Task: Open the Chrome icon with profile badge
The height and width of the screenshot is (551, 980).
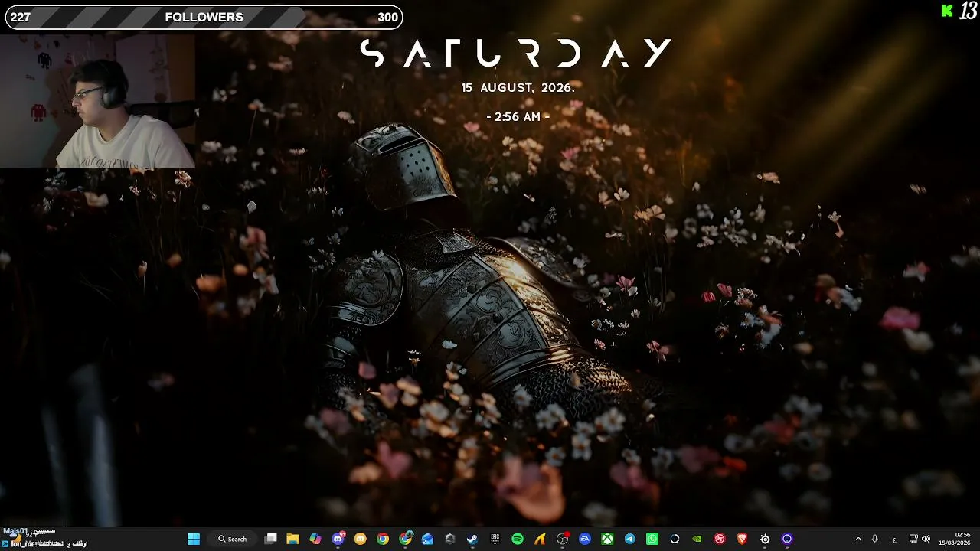Action: [x=405, y=539]
